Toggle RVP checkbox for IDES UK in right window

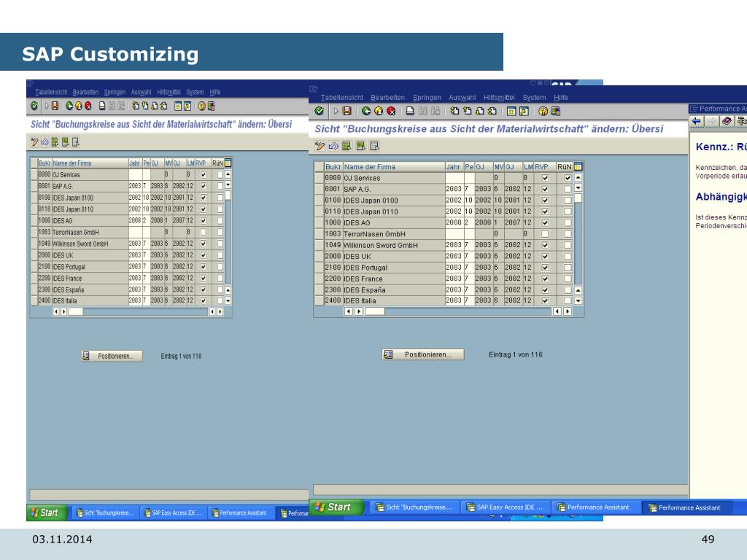545,256
